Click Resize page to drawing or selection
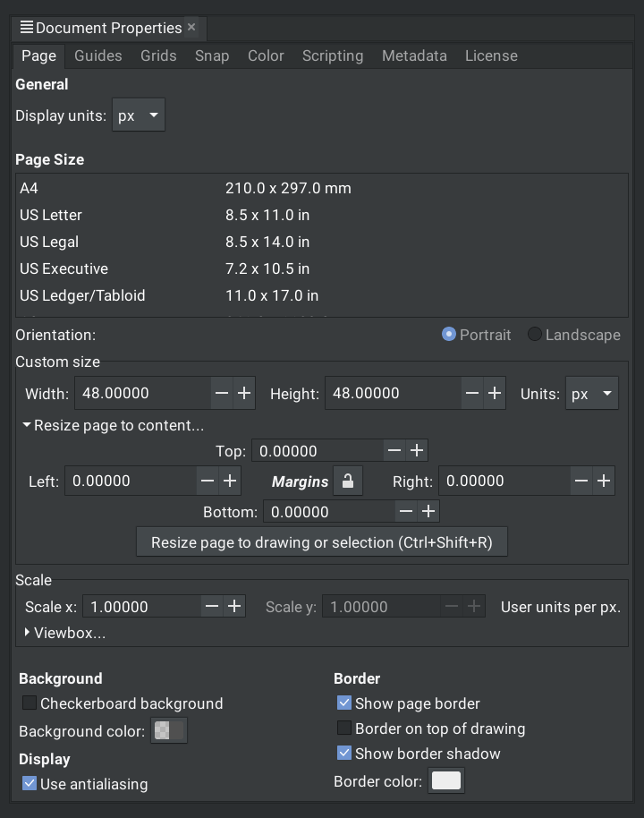 click(x=321, y=542)
